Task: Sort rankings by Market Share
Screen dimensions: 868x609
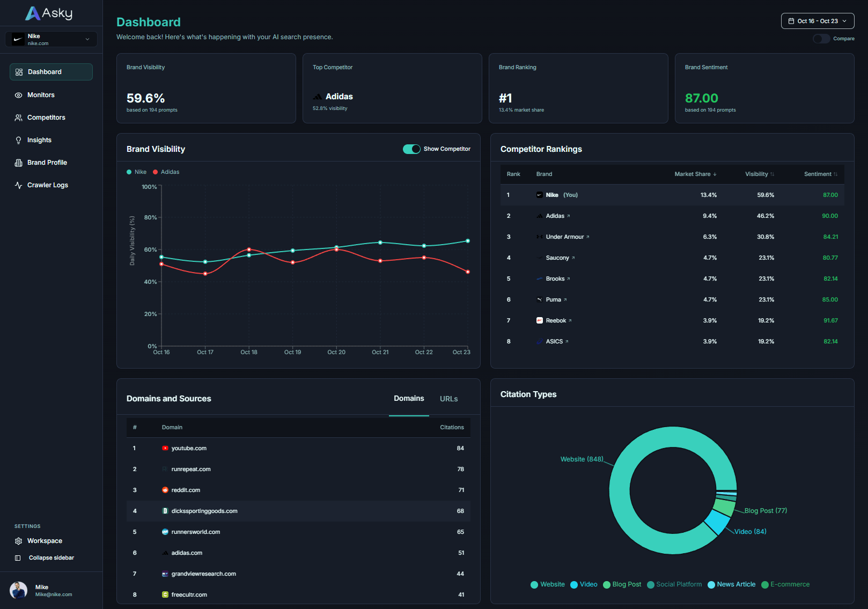Action: point(695,174)
